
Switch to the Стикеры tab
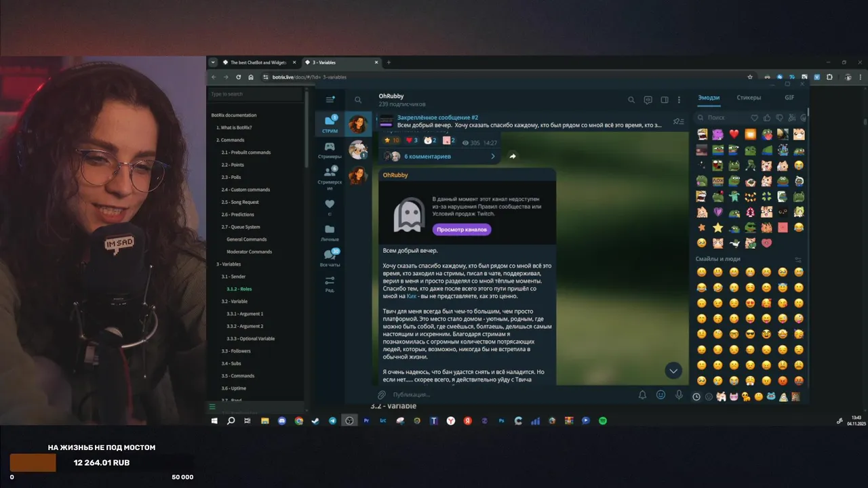pos(749,98)
